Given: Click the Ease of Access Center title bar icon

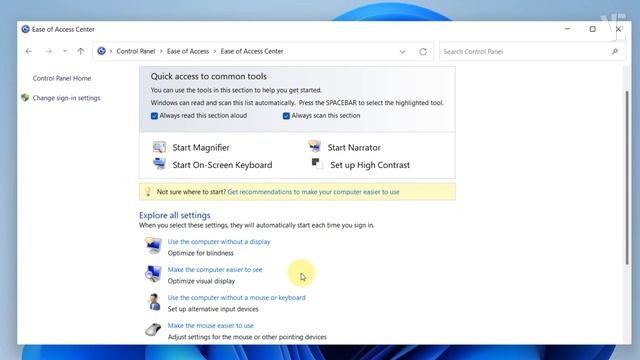Looking at the screenshot, I should [x=25, y=29].
